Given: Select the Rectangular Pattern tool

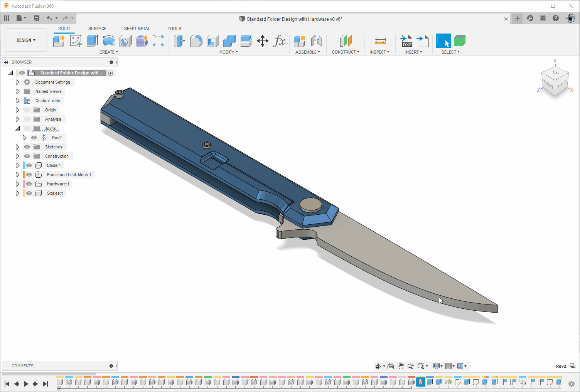Looking at the screenshot, I should pos(158,41).
